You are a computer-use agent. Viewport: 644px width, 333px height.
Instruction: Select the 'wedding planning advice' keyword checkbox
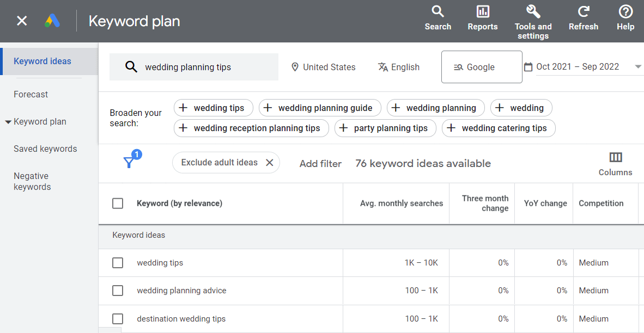[118, 291]
